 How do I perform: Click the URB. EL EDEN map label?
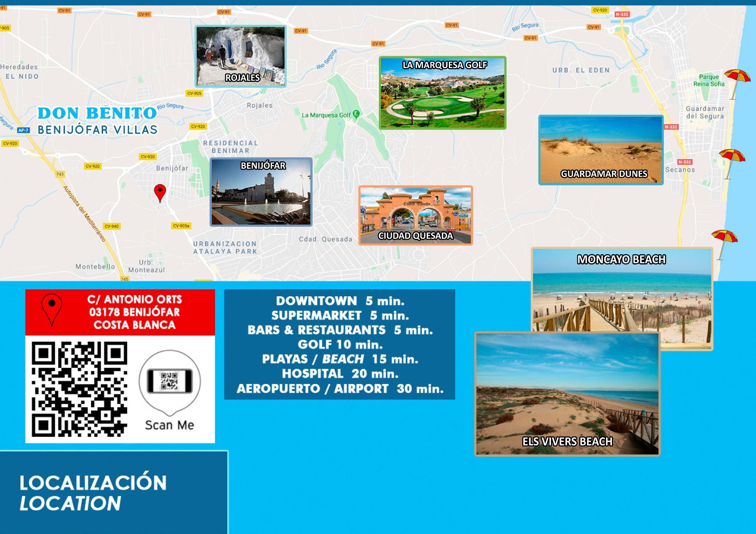click(581, 70)
